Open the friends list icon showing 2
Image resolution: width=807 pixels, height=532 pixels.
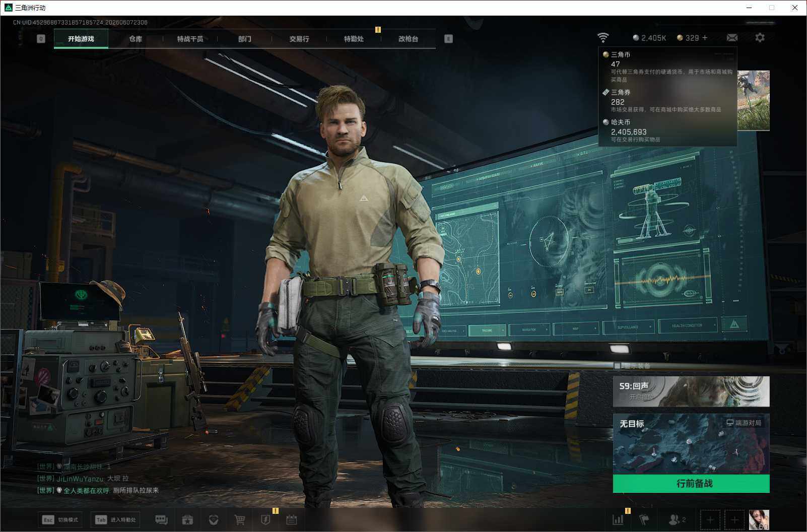[x=677, y=519]
